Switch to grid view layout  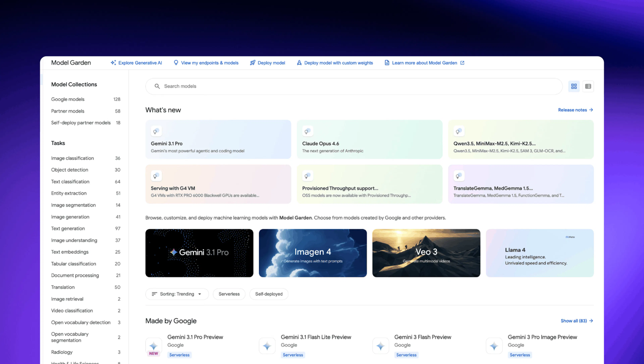pos(574,86)
